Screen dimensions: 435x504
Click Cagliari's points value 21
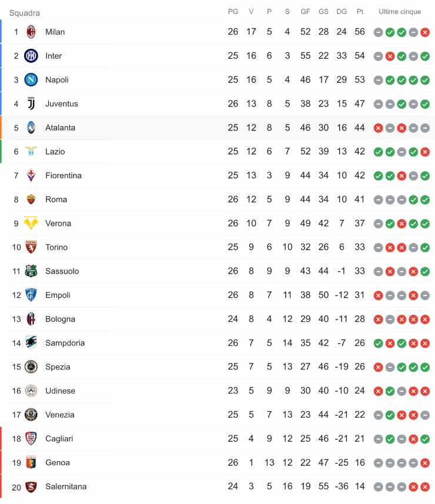coord(360,439)
